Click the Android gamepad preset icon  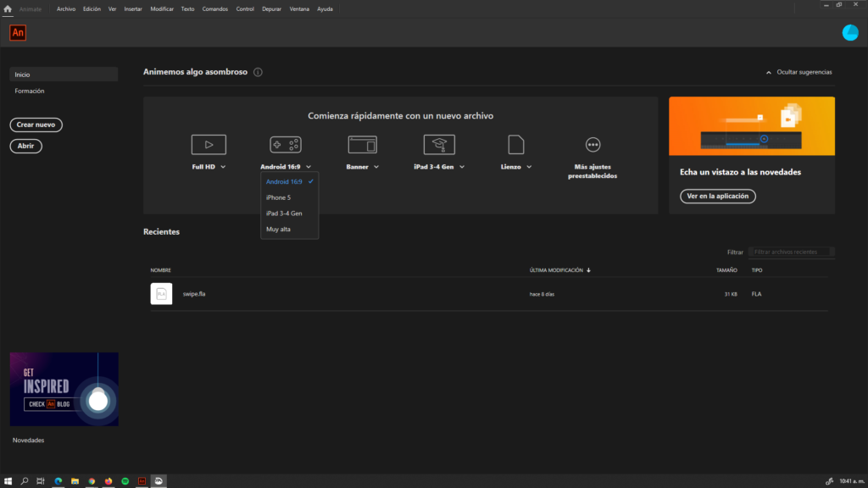pos(286,145)
